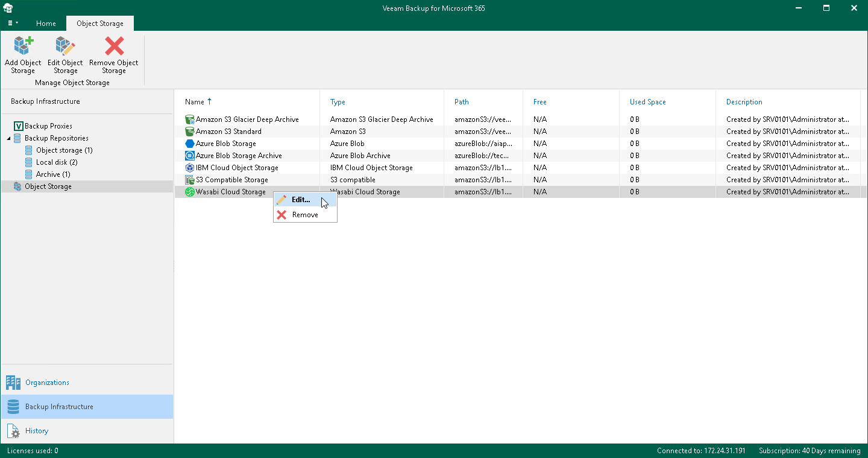The height and width of the screenshot is (458, 868).
Task: Sort by the Type column header
Action: click(338, 102)
